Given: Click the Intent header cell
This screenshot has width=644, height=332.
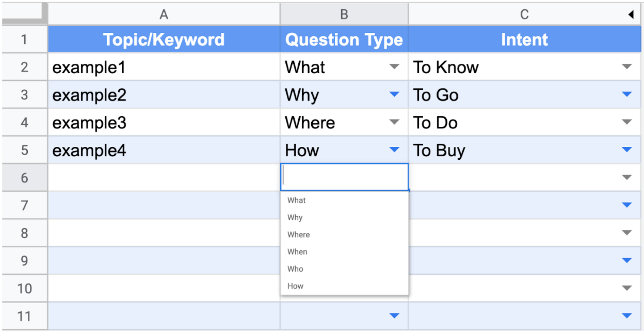Looking at the screenshot, I should (524, 40).
